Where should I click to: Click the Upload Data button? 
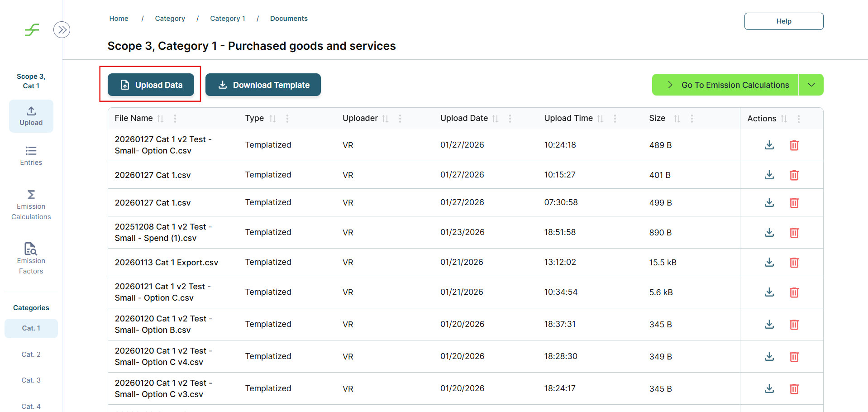151,85
